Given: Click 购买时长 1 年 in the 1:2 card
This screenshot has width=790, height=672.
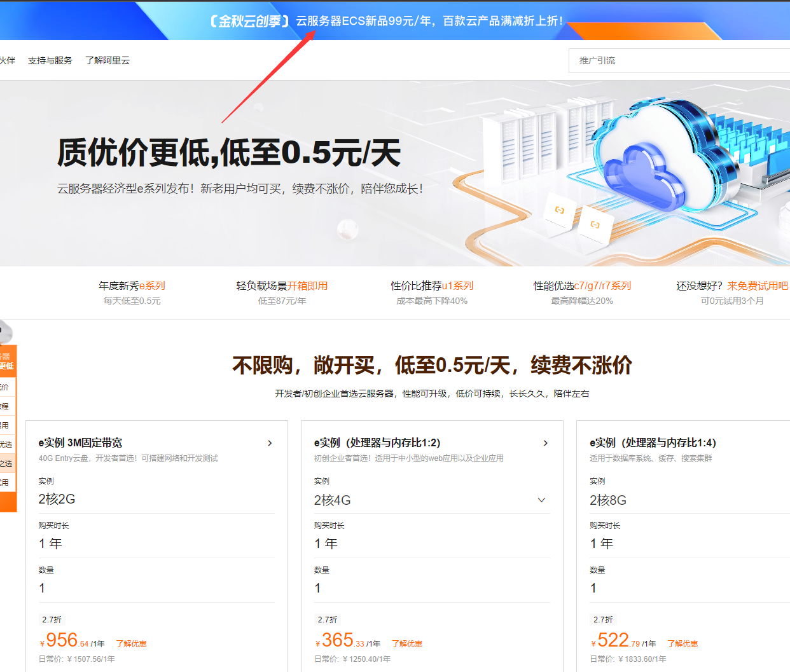Looking at the screenshot, I should [432, 544].
